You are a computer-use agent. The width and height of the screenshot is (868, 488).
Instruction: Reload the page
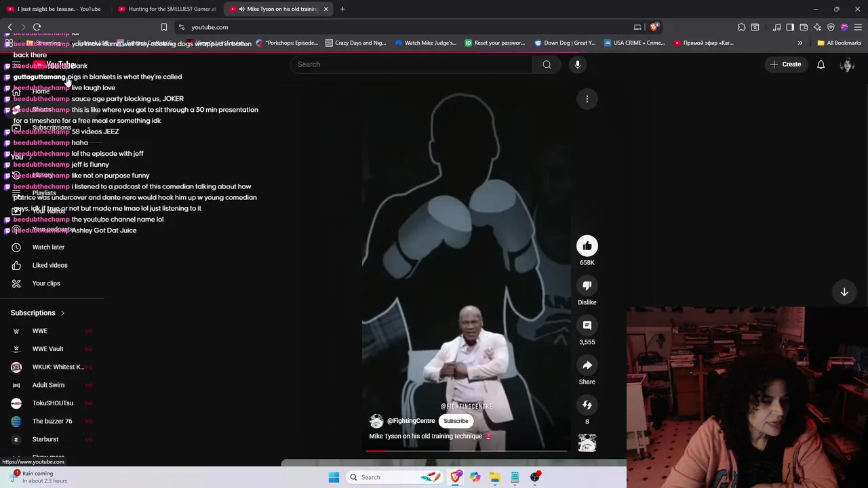(37, 27)
